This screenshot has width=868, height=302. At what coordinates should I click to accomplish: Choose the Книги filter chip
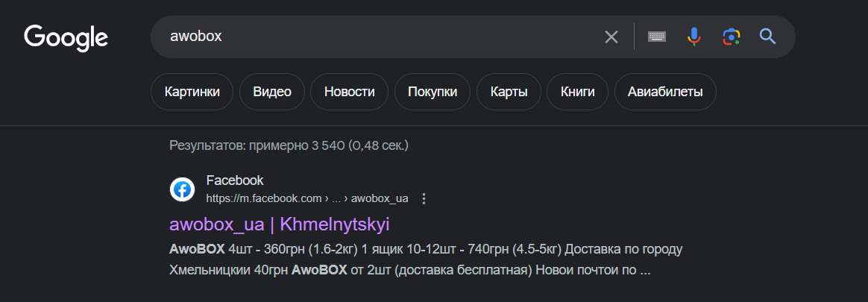pyautogui.click(x=577, y=92)
